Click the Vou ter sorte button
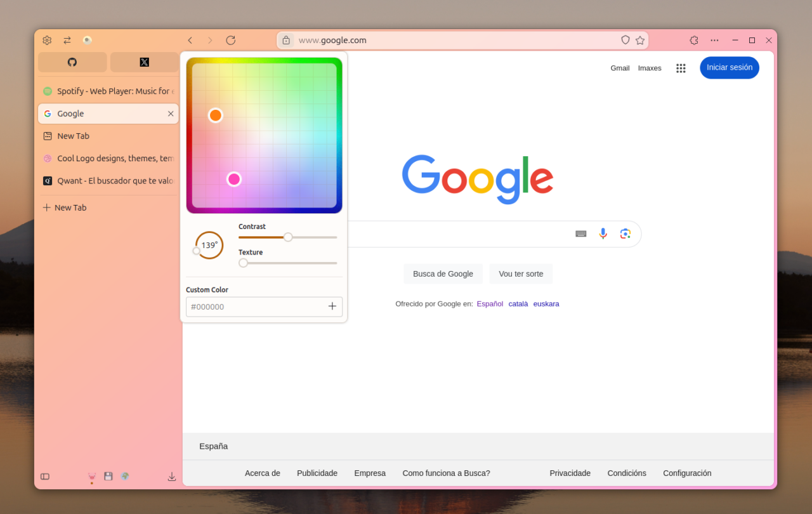 tap(521, 273)
